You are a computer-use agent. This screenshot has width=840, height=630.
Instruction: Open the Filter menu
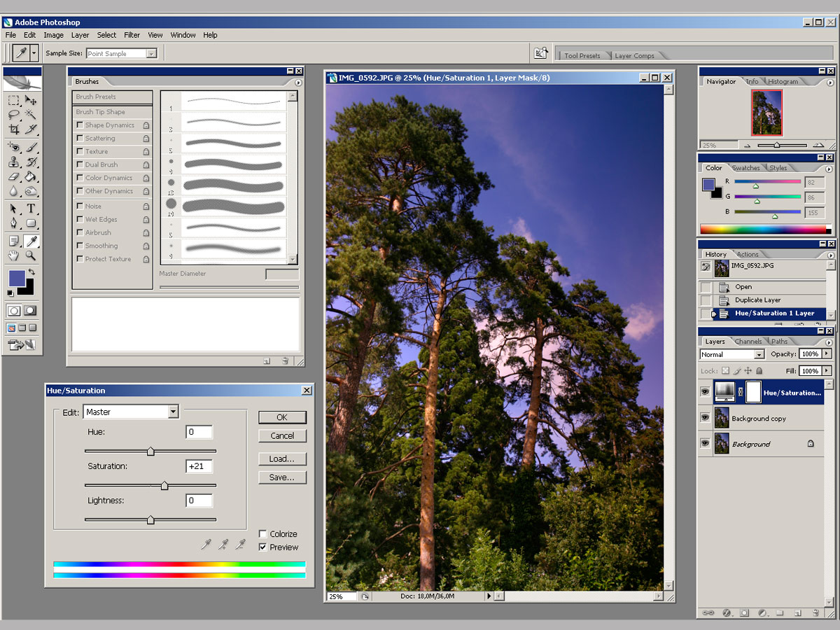coord(132,35)
